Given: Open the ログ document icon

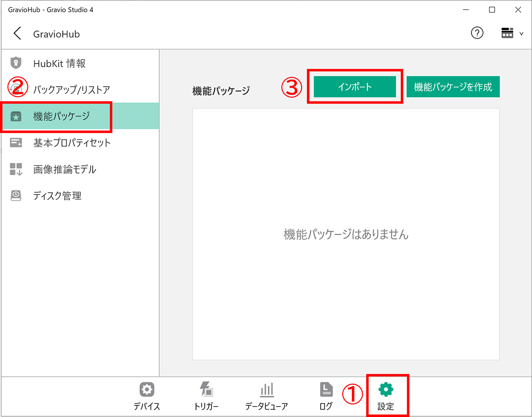Looking at the screenshot, I should point(326,389).
